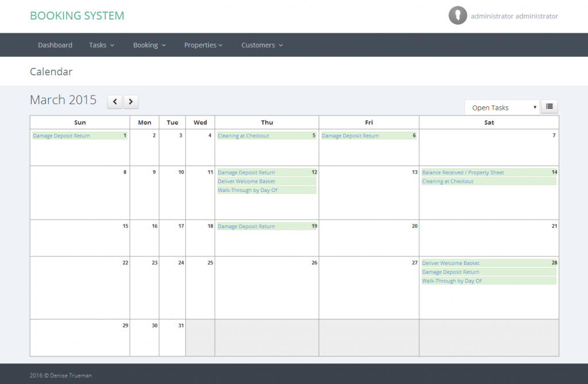Open Deliver Welcome Basket on March 12
Image resolution: width=588 pixels, height=384 pixels.
coord(245,181)
